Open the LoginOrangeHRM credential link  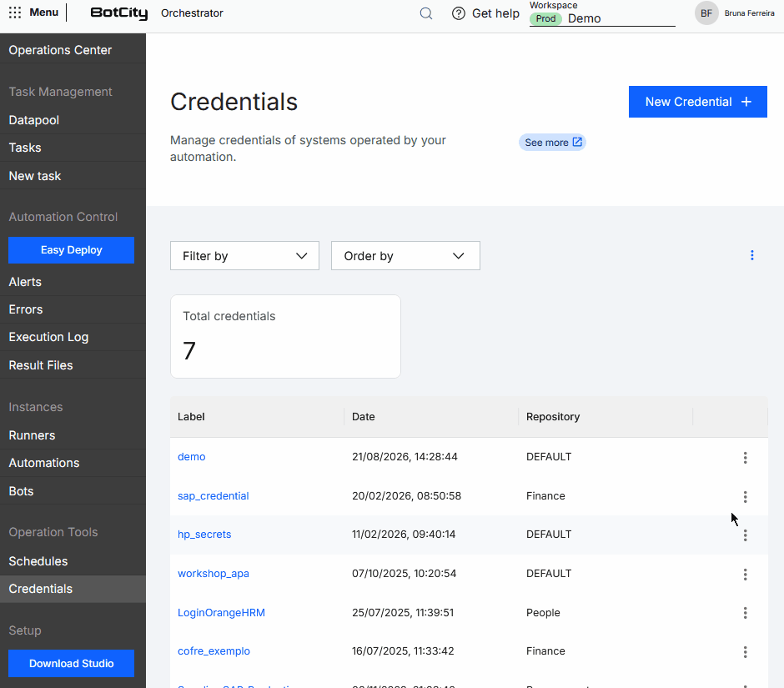222,612
